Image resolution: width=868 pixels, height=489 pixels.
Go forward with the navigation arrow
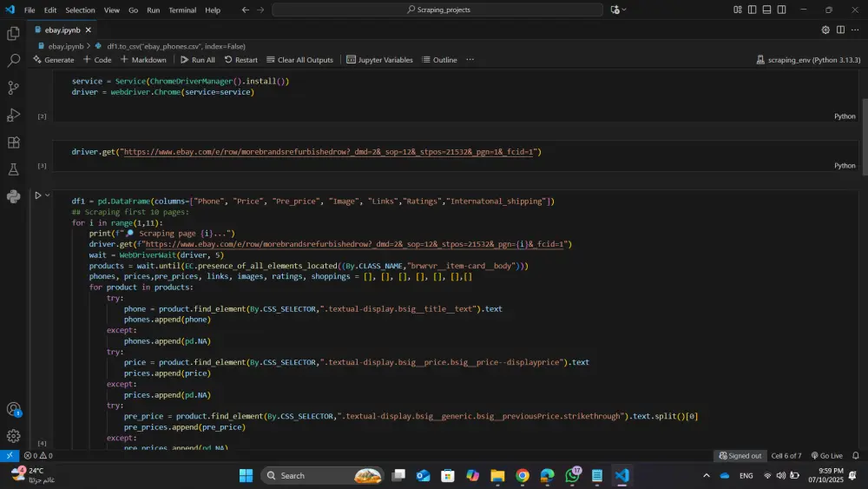(260, 10)
